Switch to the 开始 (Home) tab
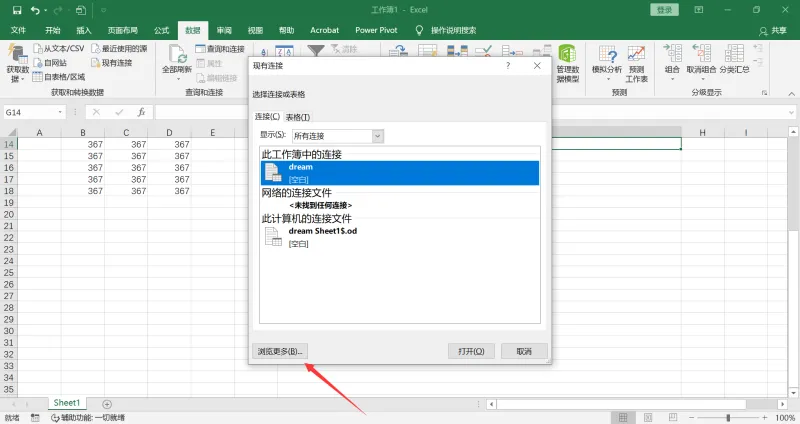The width and height of the screenshot is (800, 424). pyautogui.click(x=53, y=30)
